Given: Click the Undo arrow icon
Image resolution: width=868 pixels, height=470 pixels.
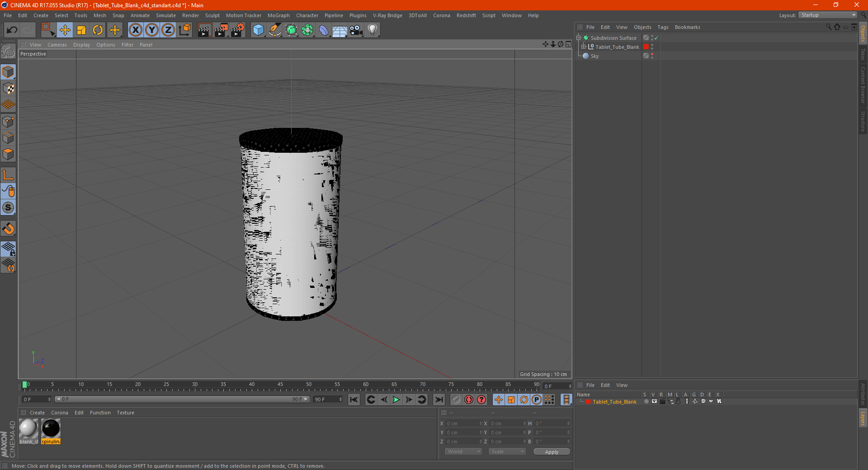Looking at the screenshot, I should pos(12,30).
